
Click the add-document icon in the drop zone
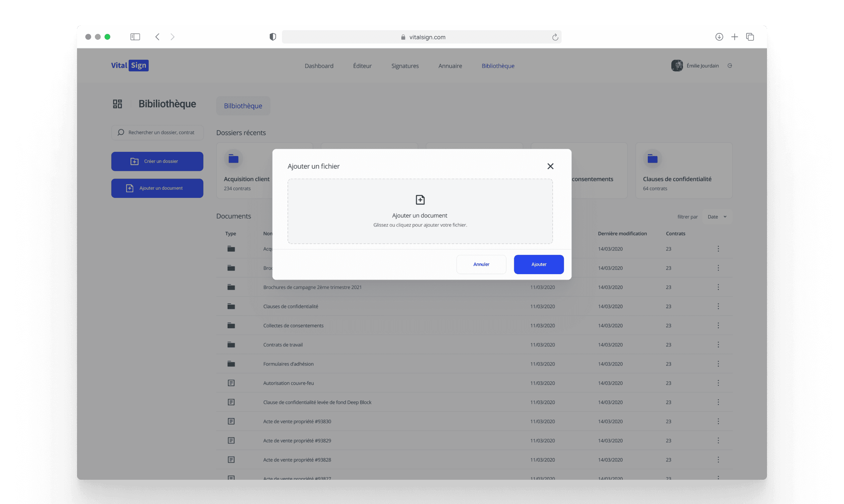(x=420, y=200)
